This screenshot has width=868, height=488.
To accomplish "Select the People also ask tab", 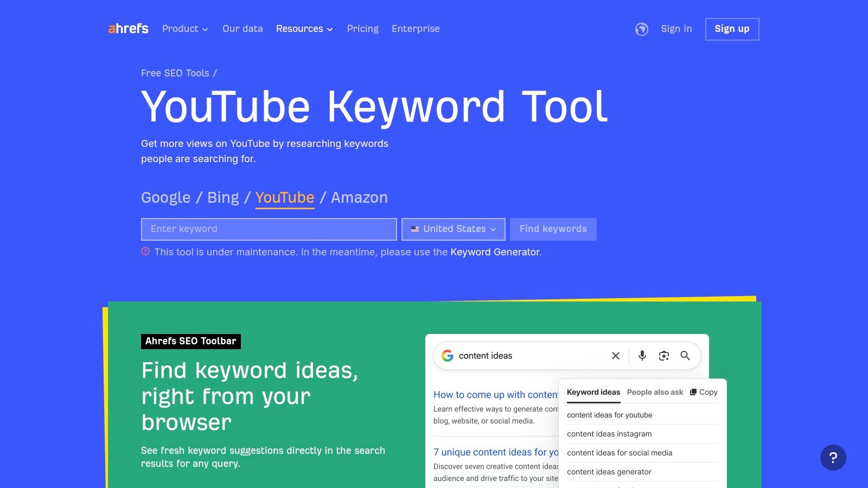I will click(655, 392).
